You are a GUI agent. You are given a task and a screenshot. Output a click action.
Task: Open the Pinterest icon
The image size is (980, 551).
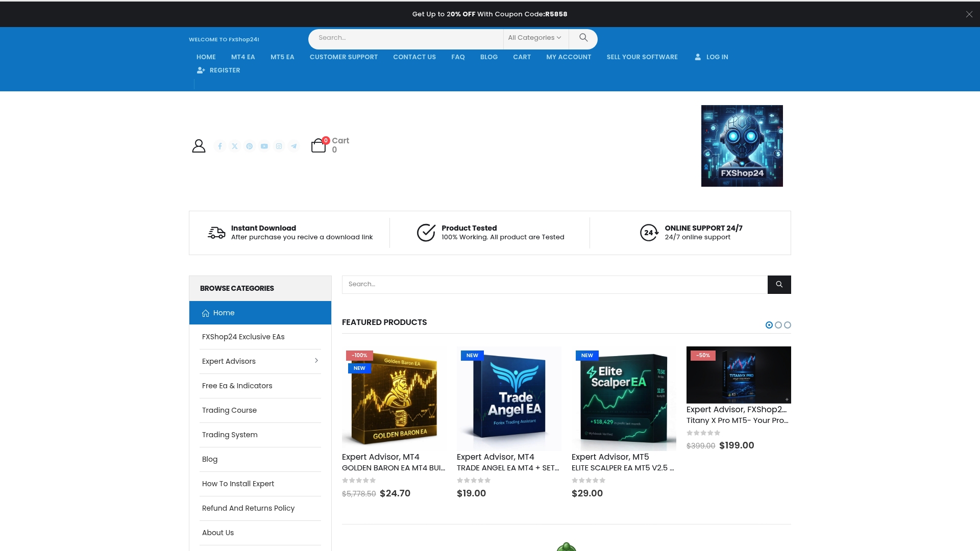(249, 146)
